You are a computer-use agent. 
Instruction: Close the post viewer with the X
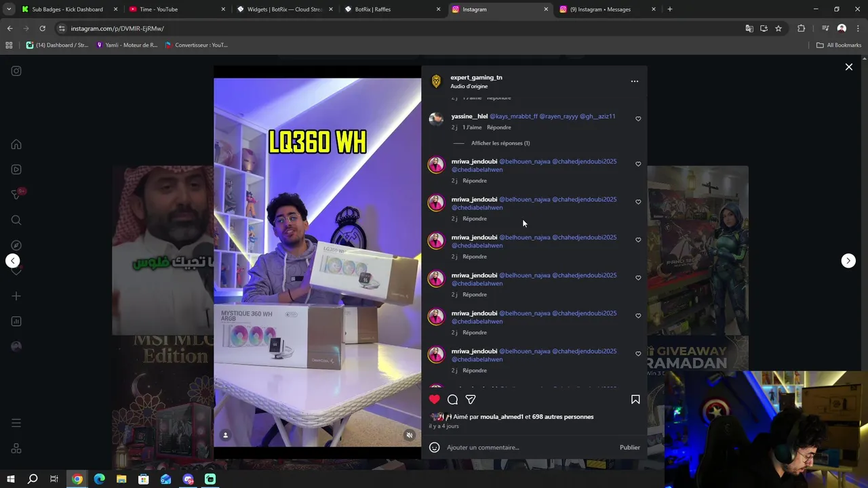[848, 67]
